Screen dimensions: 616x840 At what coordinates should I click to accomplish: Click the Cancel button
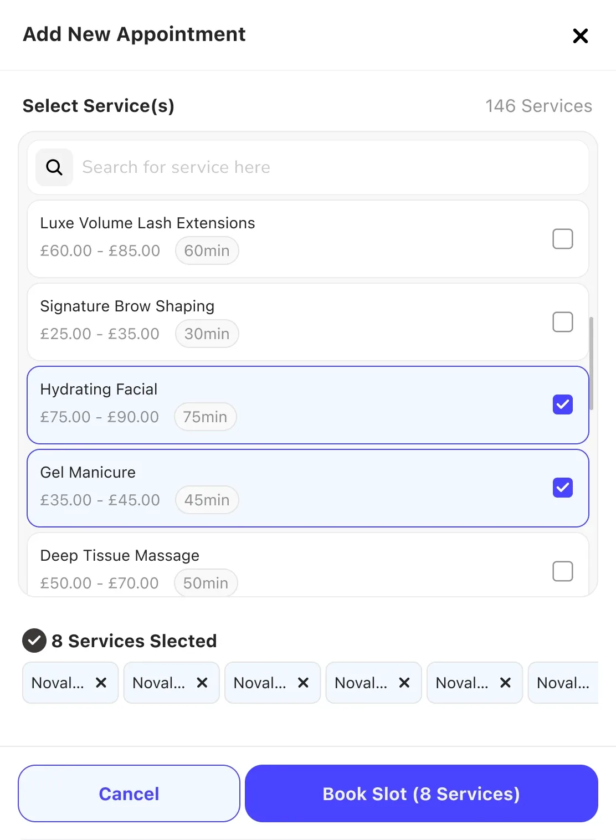129,793
